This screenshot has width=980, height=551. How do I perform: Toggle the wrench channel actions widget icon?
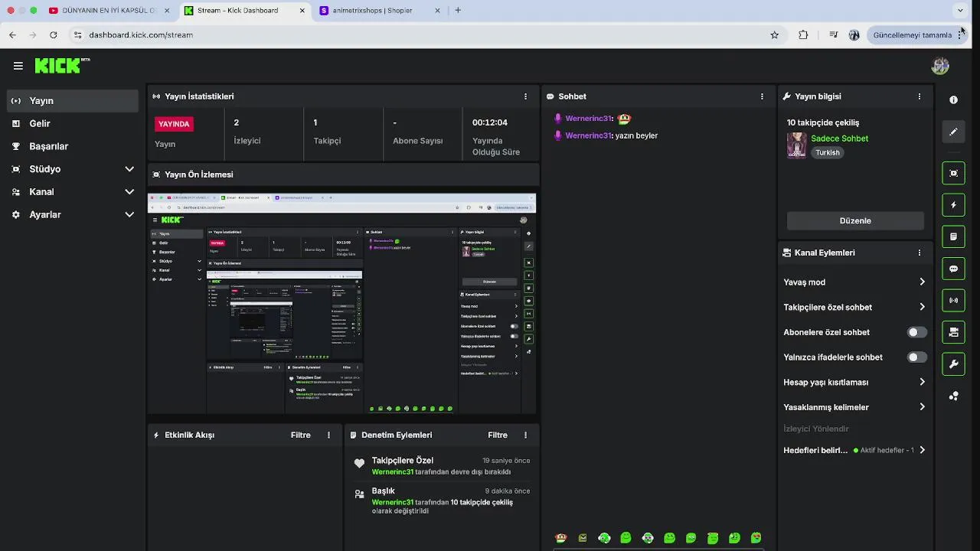[953, 364]
